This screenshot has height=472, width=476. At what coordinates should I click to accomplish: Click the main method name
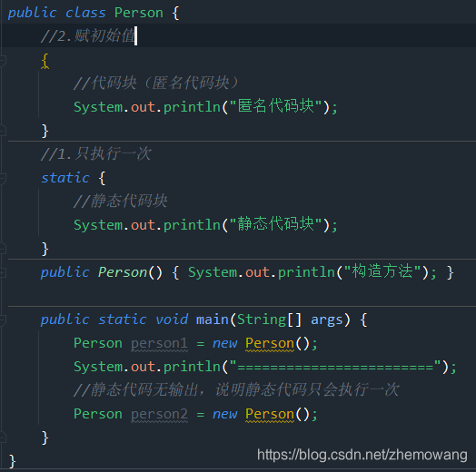coord(213,320)
